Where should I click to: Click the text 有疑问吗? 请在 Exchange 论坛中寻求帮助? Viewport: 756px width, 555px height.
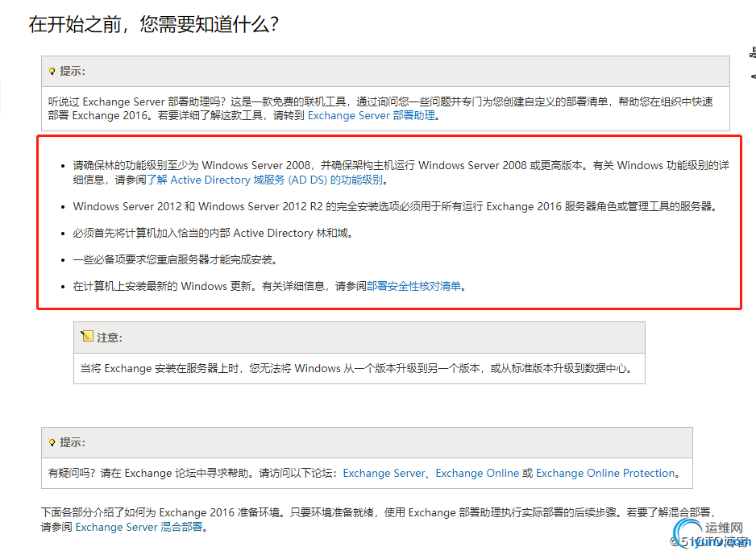pos(148,473)
